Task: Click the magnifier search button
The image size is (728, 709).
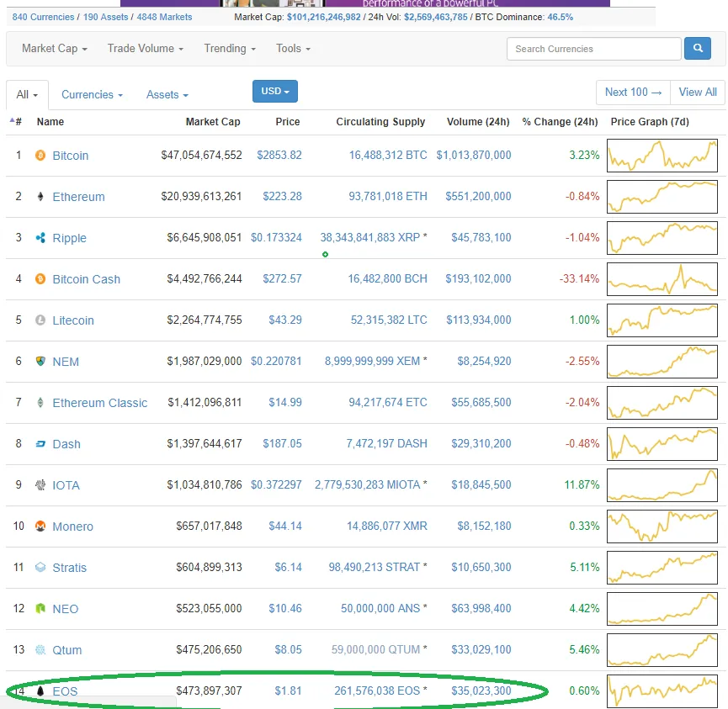Action: pyautogui.click(x=698, y=48)
